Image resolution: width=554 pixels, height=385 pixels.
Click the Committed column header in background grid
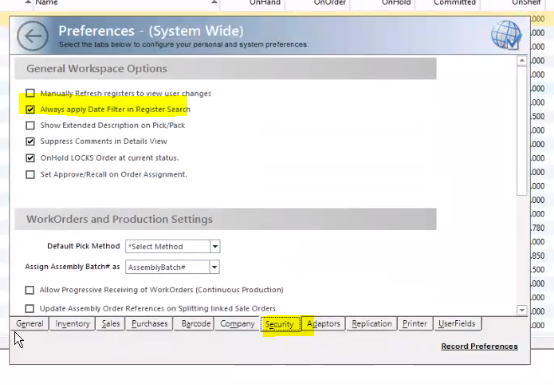point(455,3)
